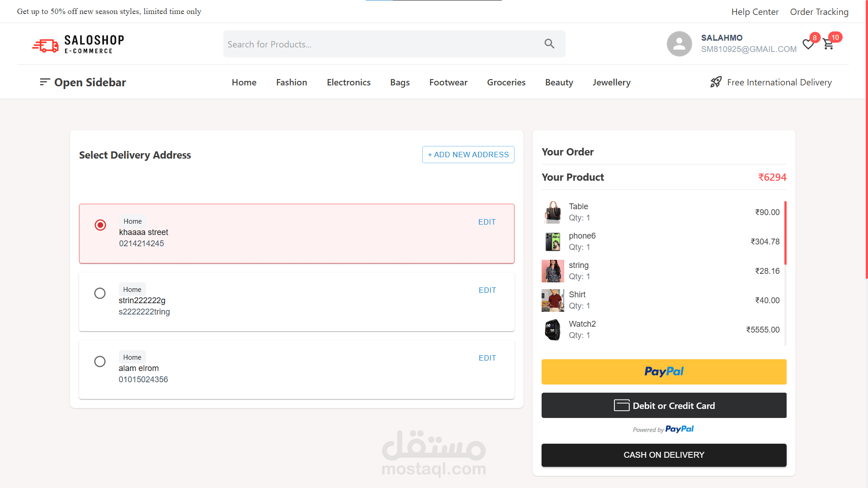The height and width of the screenshot is (488, 868).
Task: Click the user avatar icon
Action: [679, 44]
